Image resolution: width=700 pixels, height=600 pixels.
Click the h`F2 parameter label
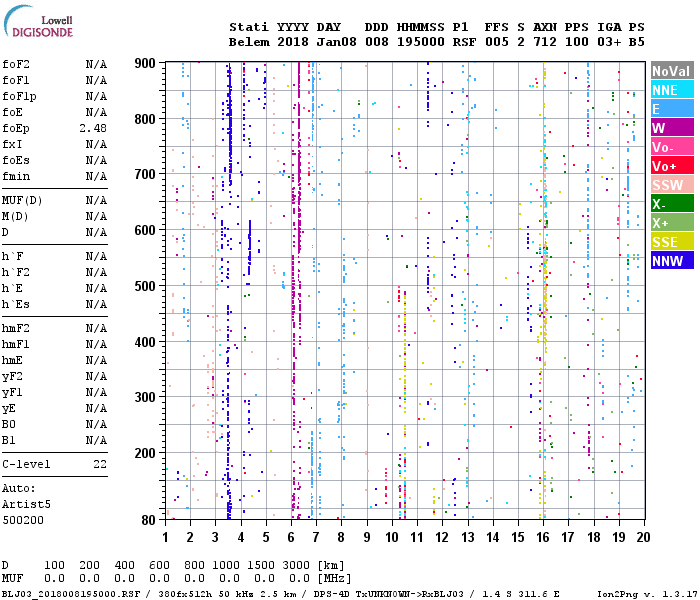16,272
